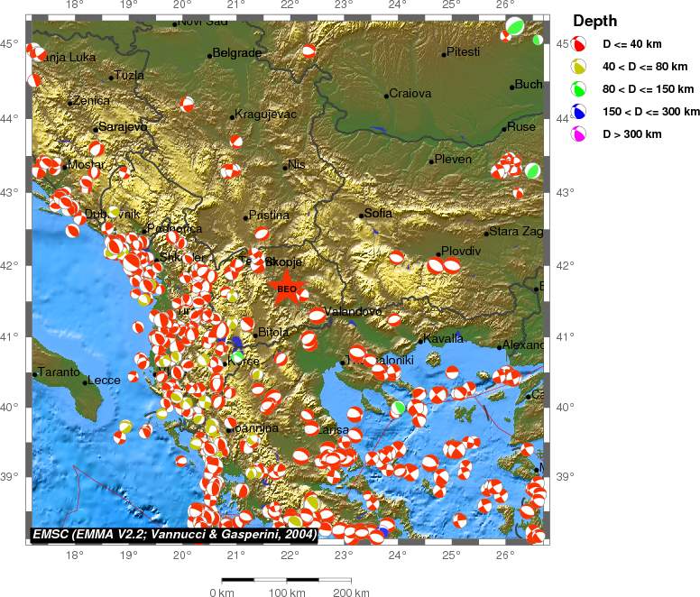Screen dimensions: 700x597
Task: Click the green beachball east of Pleven
Action: (532, 170)
